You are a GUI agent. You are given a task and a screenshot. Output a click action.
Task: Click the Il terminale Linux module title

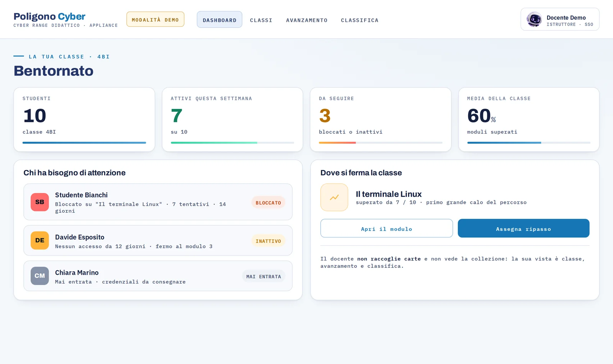388,194
